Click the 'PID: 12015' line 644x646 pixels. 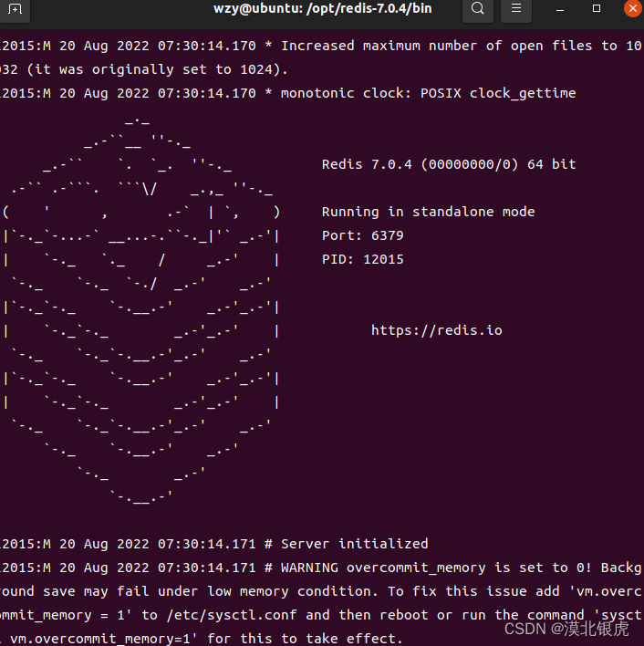coord(363,259)
